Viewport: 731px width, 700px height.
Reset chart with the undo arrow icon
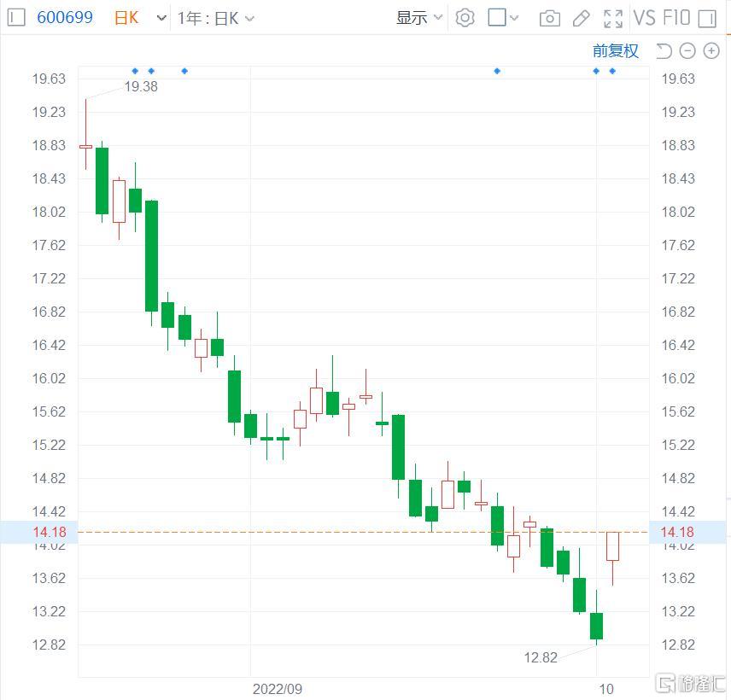[664, 51]
